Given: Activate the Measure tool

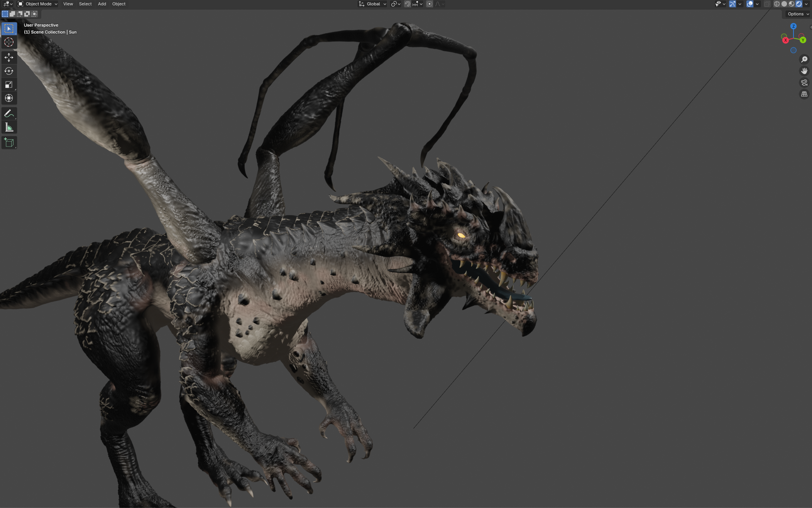Looking at the screenshot, I should tap(9, 127).
